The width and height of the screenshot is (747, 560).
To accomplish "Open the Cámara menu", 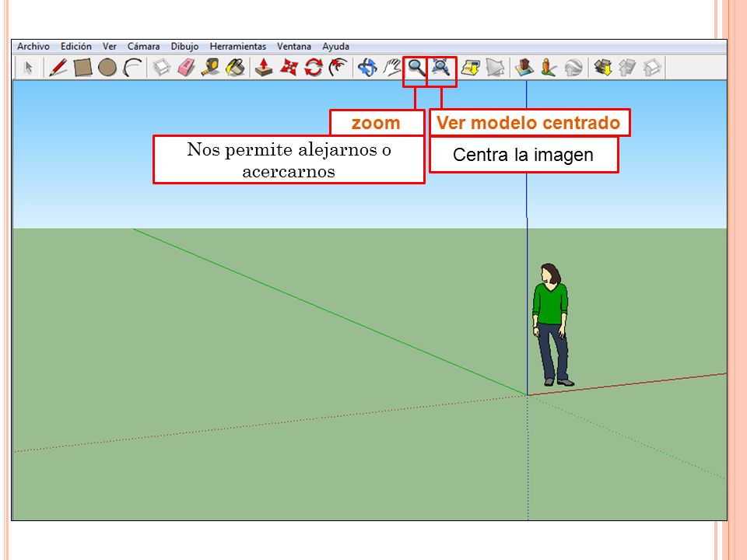I will pos(143,46).
